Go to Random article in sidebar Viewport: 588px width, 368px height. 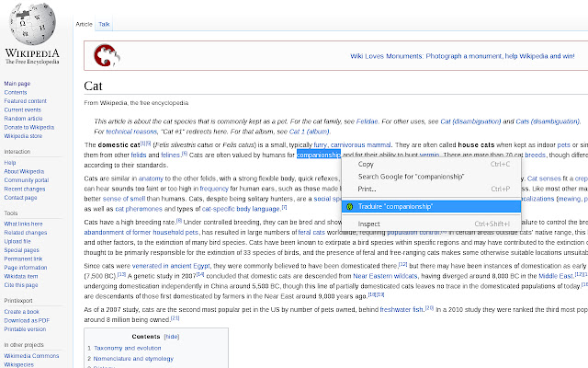point(23,119)
